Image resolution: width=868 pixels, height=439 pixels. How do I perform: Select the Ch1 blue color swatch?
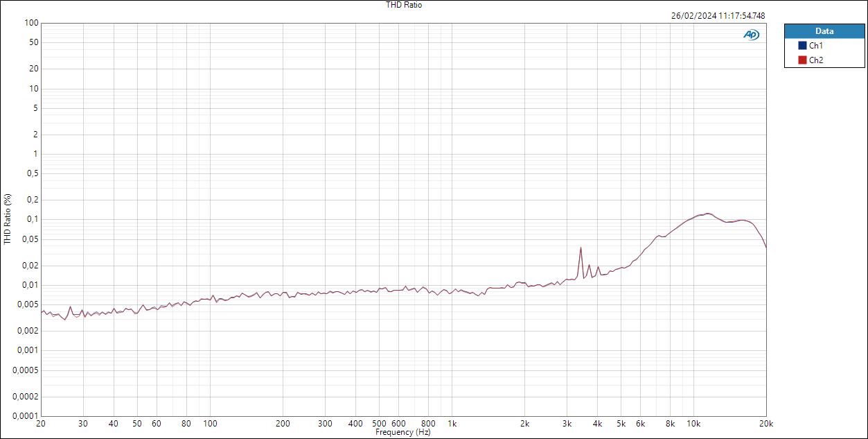(x=801, y=46)
